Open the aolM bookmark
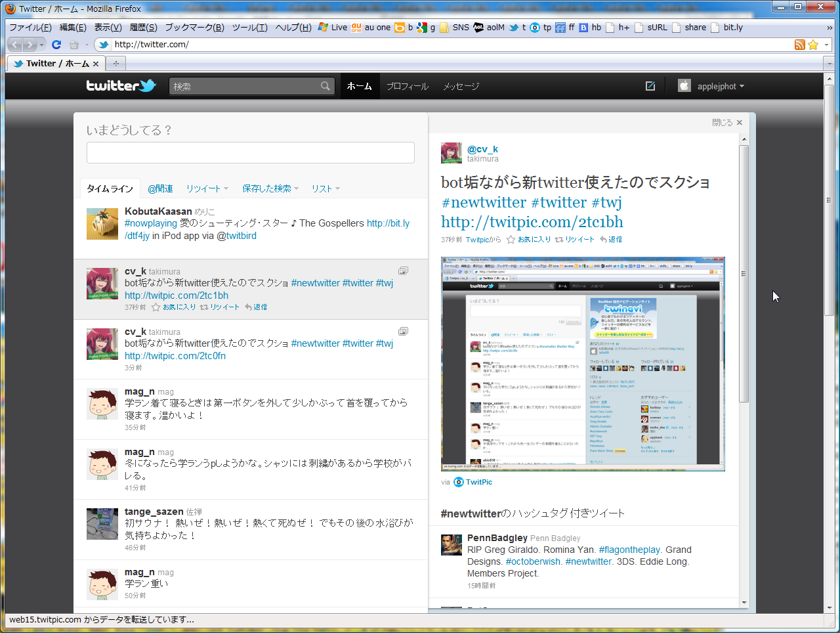The width and height of the screenshot is (840, 633). (489, 28)
